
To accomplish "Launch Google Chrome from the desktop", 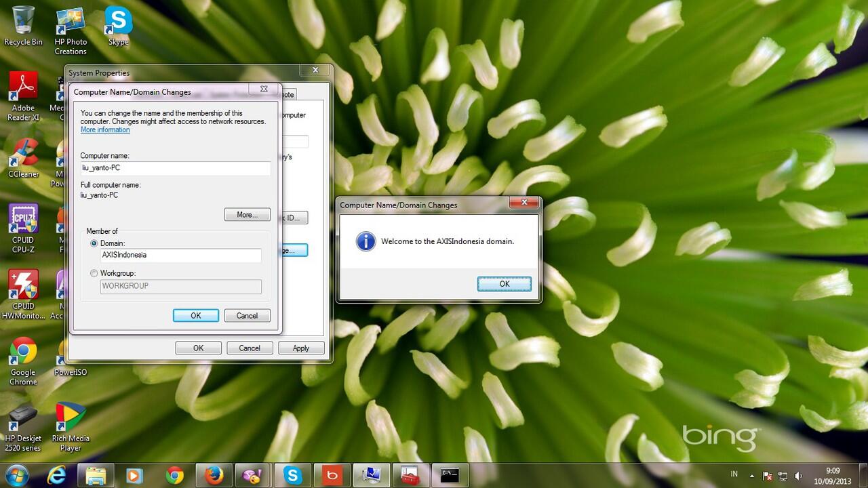I will click(x=23, y=361).
